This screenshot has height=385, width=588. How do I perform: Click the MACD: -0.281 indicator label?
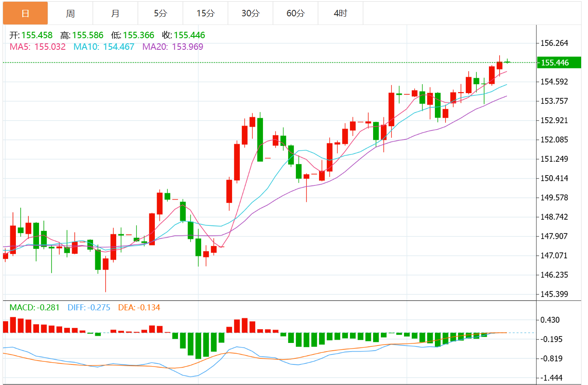(34, 307)
